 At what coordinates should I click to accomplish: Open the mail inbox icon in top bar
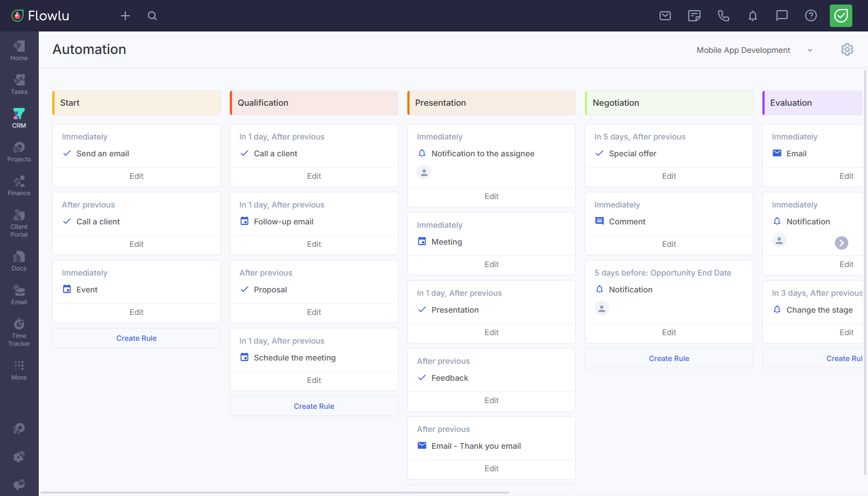665,16
